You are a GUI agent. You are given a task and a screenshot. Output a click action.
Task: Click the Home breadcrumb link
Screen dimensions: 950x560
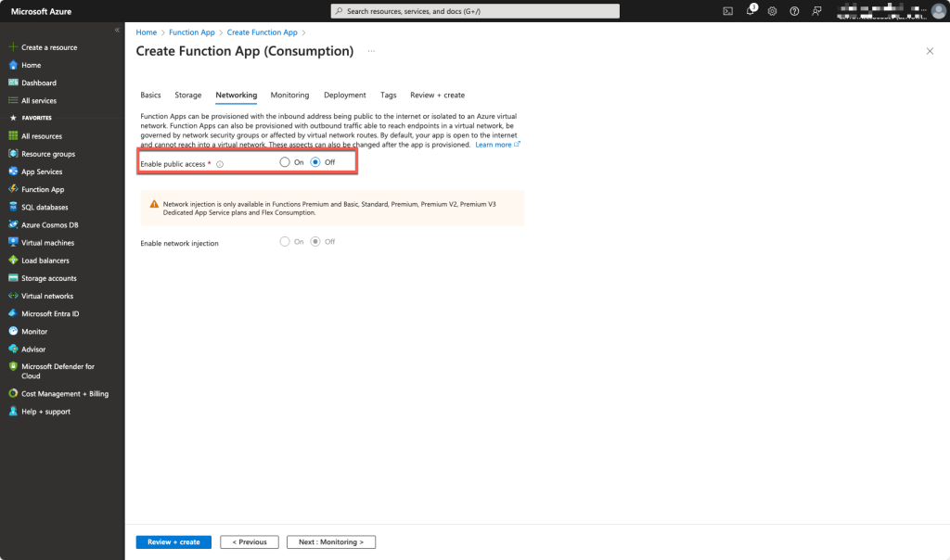[146, 32]
